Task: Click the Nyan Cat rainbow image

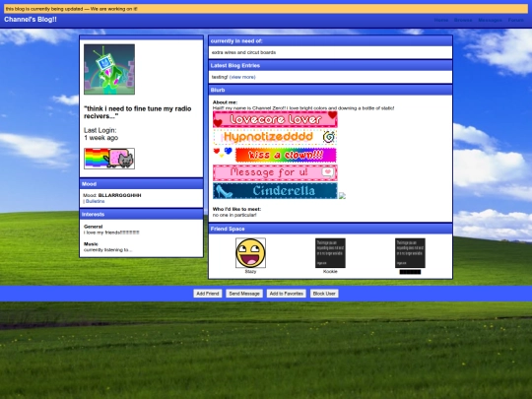Action: pos(109,159)
